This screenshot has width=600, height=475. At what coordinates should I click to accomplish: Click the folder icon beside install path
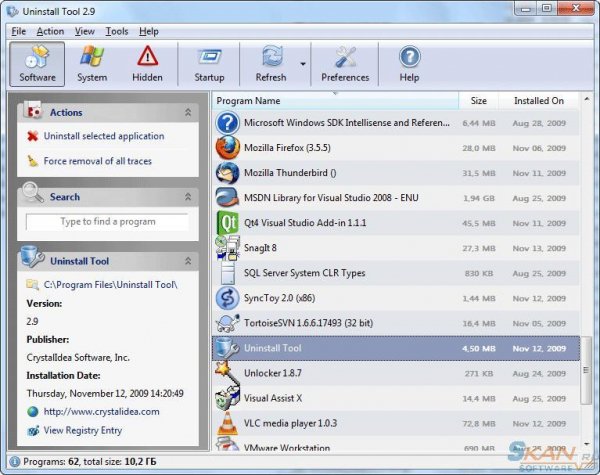point(33,284)
